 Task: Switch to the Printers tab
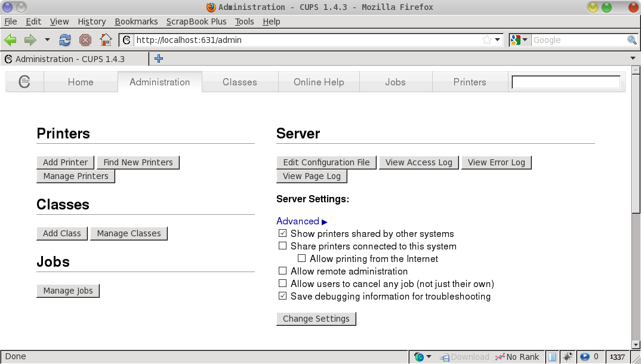470,82
